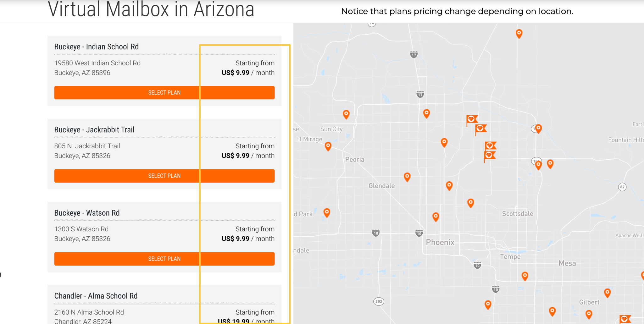This screenshot has width=644, height=324.
Task: Click the topmost map pin on map
Action: click(x=519, y=33)
